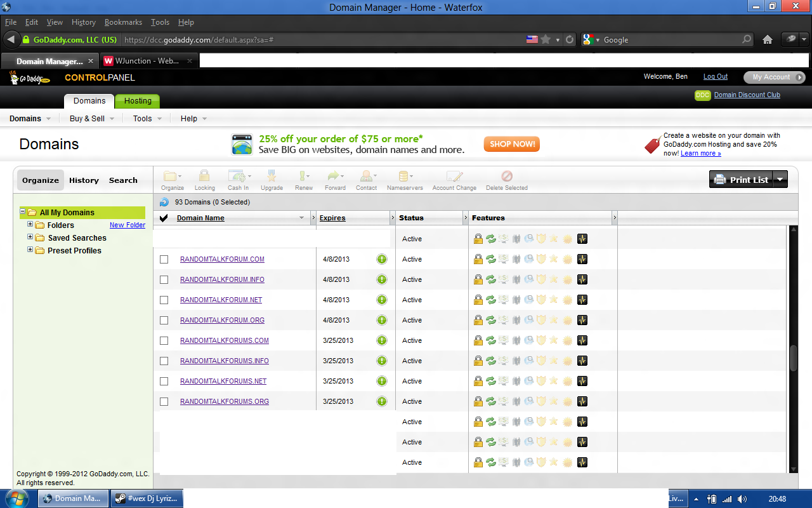Check the RANDOMTALKFORUMS.NET checkbox
The width and height of the screenshot is (812, 508).
(x=164, y=381)
